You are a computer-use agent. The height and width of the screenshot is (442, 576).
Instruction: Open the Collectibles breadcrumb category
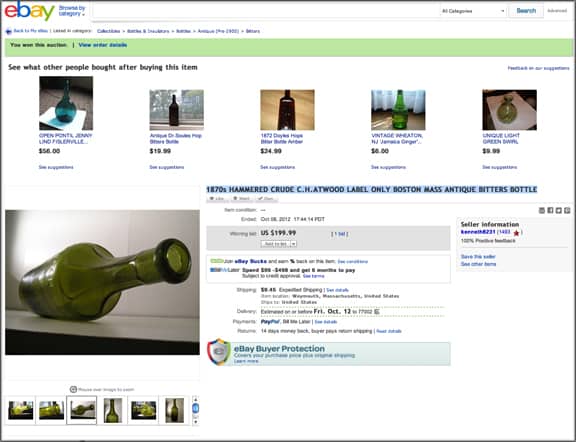click(108, 31)
